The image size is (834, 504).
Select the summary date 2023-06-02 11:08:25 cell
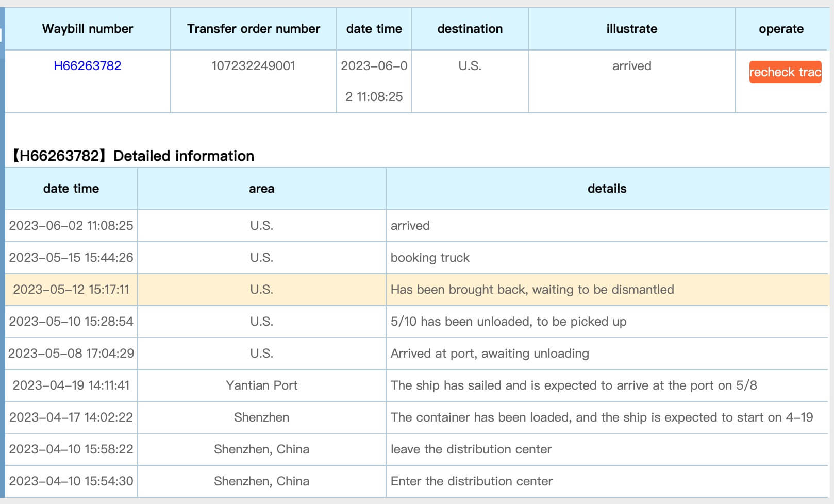click(x=374, y=81)
